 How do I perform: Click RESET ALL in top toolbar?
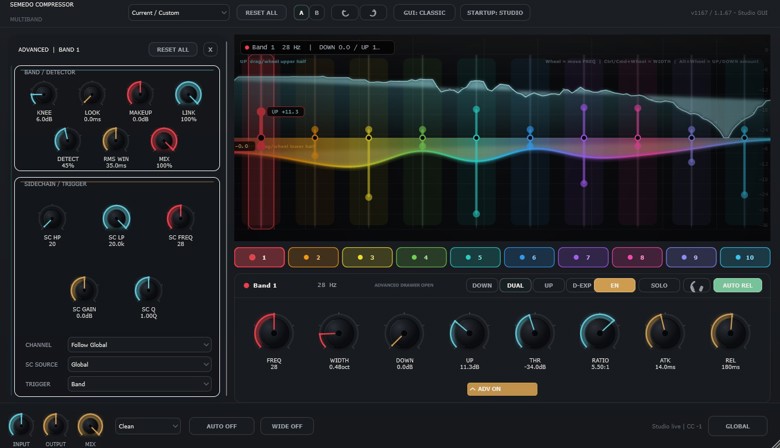(x=261, y=13)
